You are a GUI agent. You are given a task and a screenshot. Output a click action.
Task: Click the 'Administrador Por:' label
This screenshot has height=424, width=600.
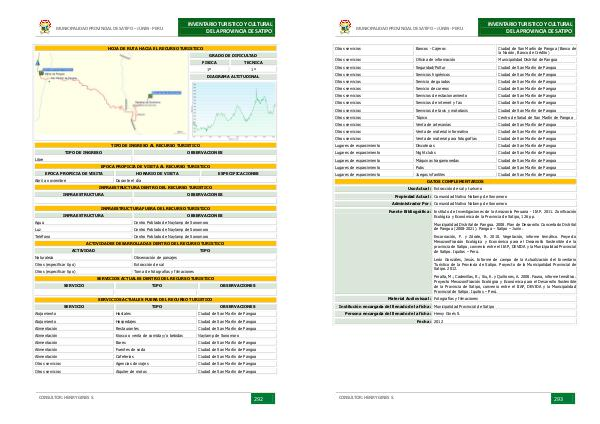click(x=411, y=204)
